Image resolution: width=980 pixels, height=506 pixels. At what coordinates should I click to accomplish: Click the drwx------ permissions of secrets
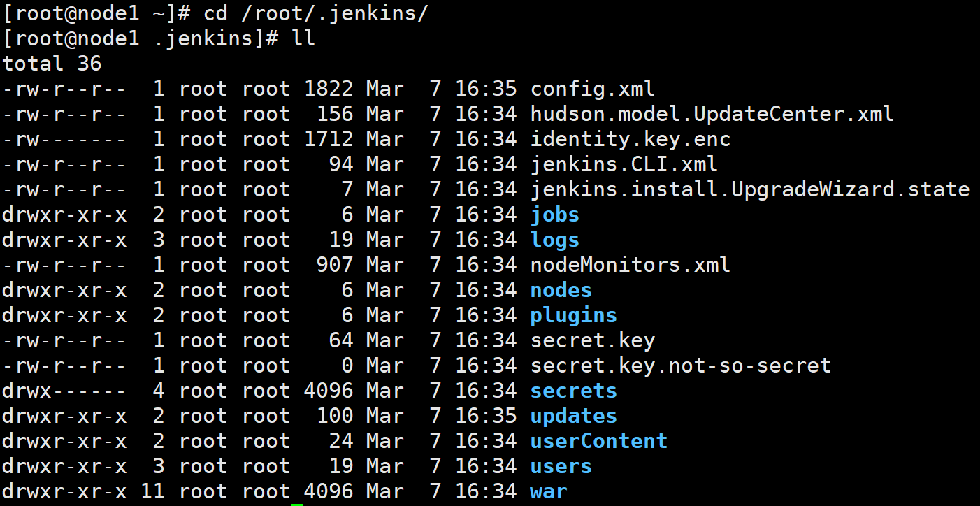(65, 391)
